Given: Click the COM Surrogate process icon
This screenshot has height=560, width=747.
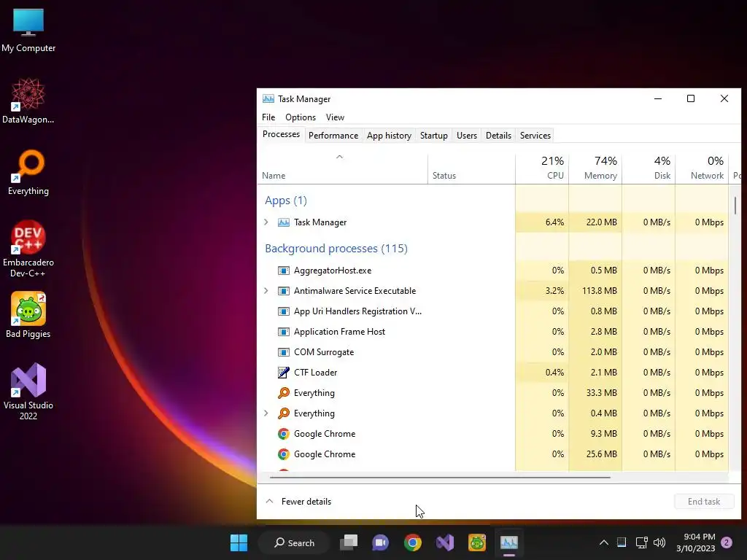Looking at the screenshot, I should (284, 352).
